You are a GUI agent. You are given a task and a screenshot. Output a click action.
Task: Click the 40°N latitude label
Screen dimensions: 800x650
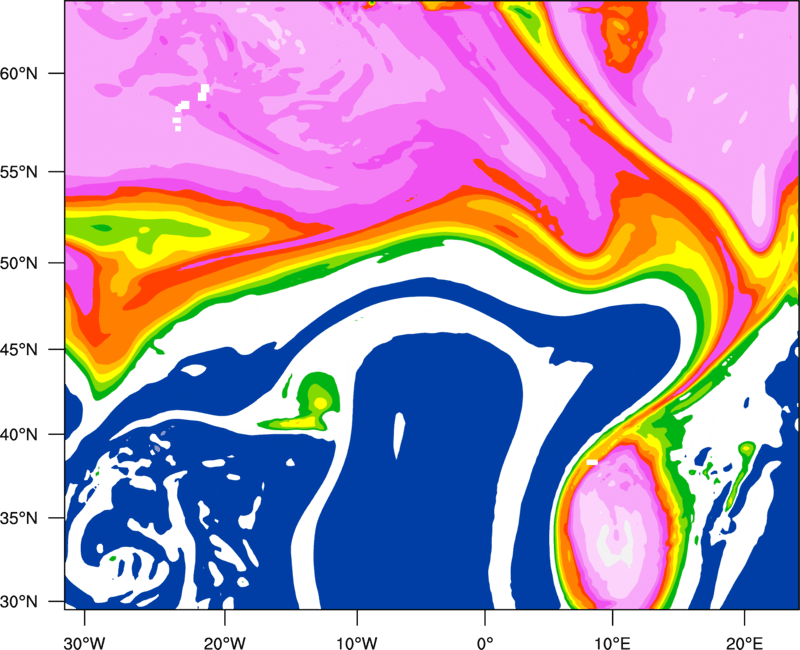pyautogui.click(x=19, y=435)
